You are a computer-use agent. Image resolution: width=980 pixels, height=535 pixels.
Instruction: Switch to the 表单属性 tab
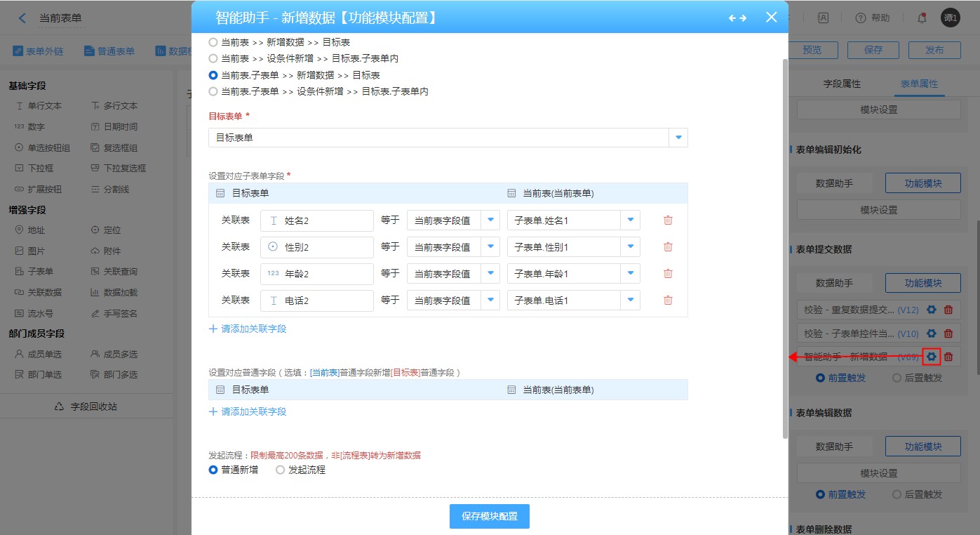coord(919,84)
